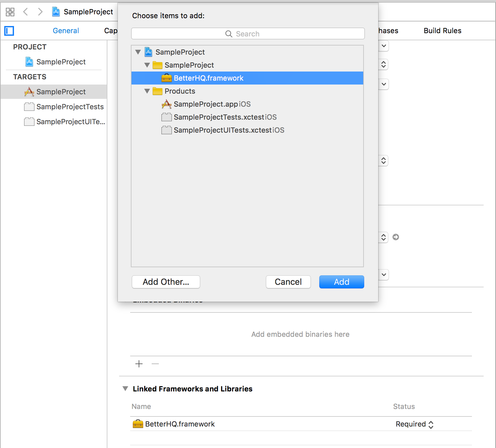Open the related items grid menu

(10, 12)
